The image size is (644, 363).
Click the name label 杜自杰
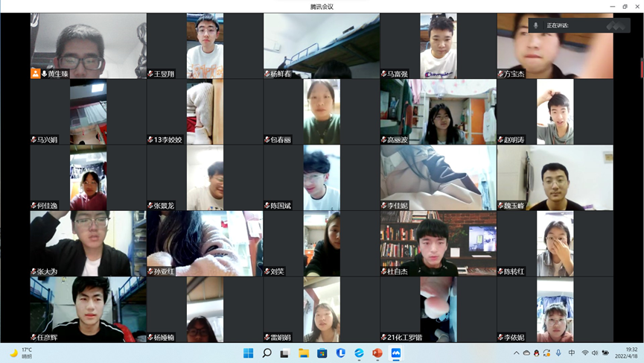point(398,271)
